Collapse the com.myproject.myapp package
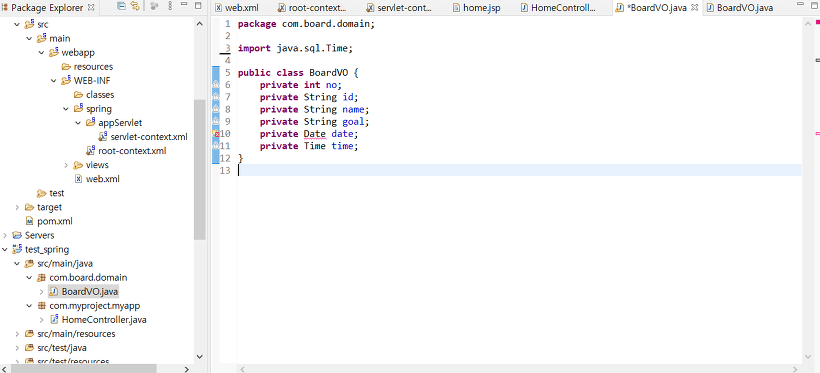Screen dimensions: 820x373 point(28,306)
